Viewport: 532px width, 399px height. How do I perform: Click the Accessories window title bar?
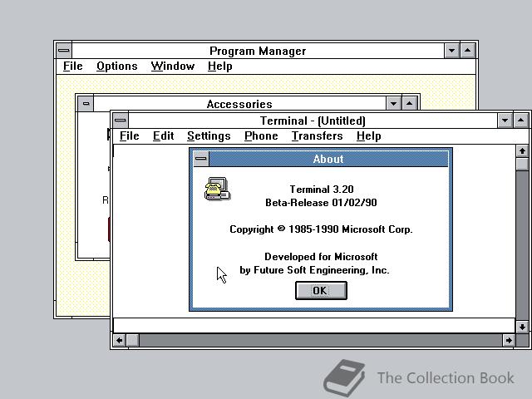click(239, 103)
